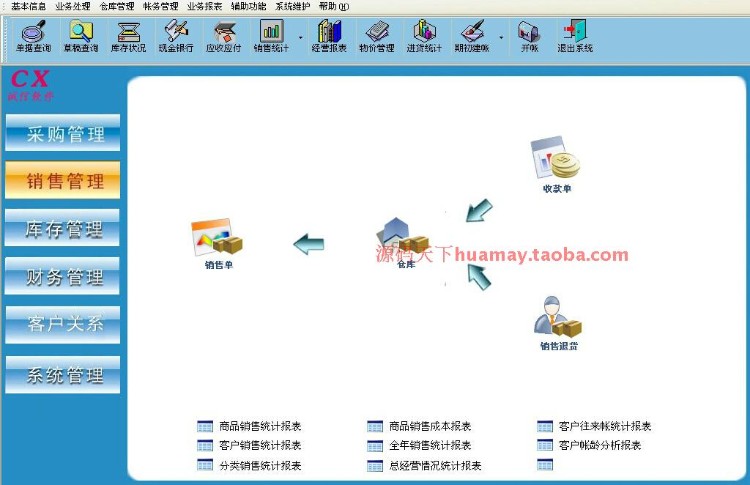
Task: Open 销售统计 toolbar icon
Action: (271, 36)
